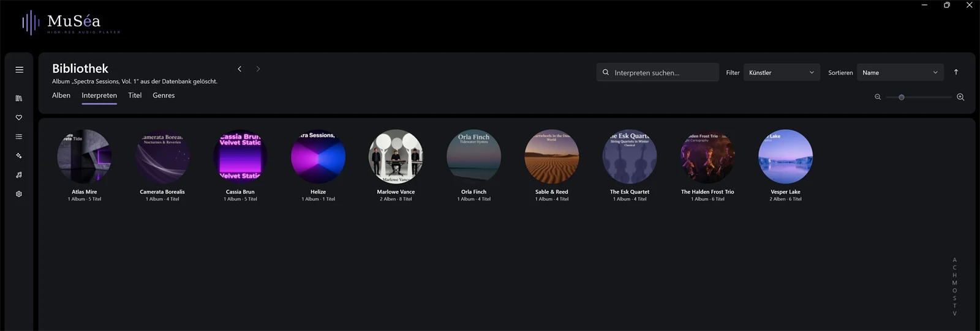Open Sable & Reed artist thumbnail

552,156
